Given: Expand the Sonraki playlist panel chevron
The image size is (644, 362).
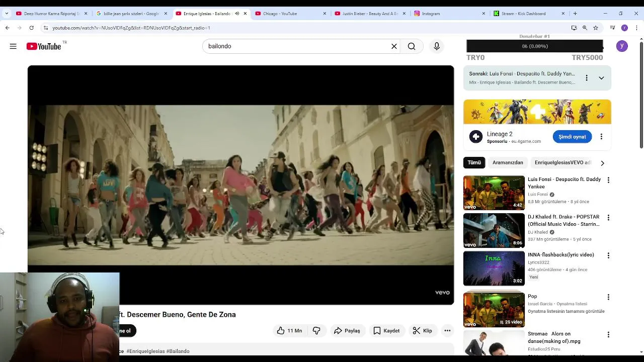Looking at the screenshot, I should pos(601,78).
